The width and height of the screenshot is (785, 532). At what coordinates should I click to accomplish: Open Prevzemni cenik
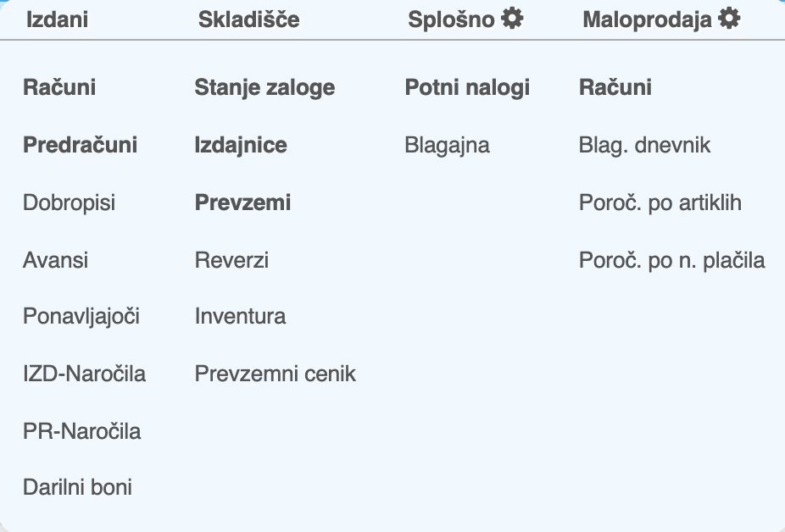coord(275,373)
